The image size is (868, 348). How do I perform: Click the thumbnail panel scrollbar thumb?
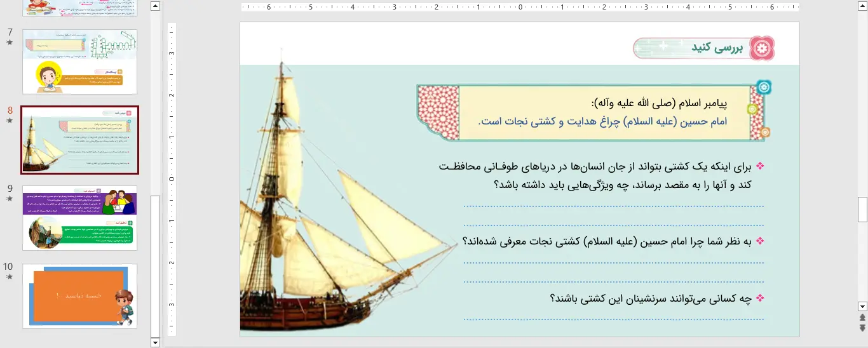coord(155,267)
